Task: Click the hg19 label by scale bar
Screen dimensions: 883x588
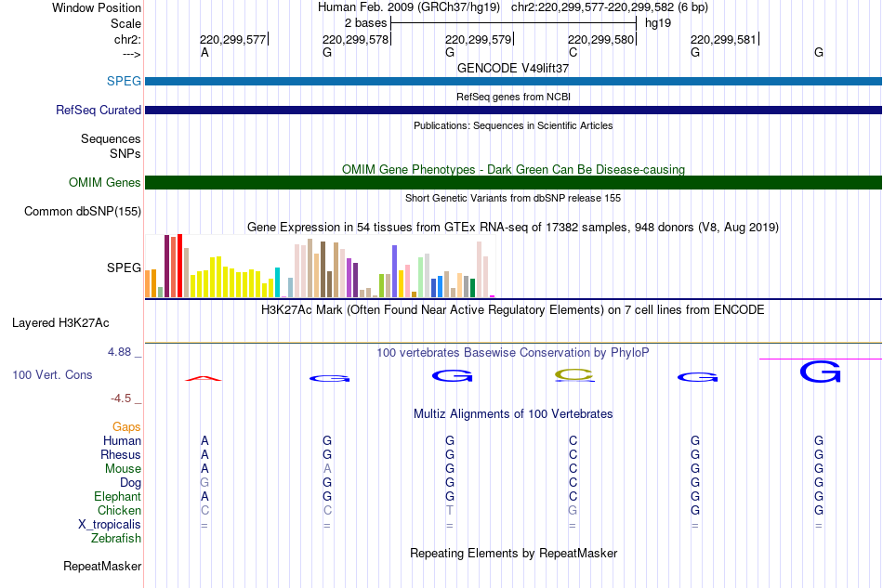Action: [x=658, y=23]
